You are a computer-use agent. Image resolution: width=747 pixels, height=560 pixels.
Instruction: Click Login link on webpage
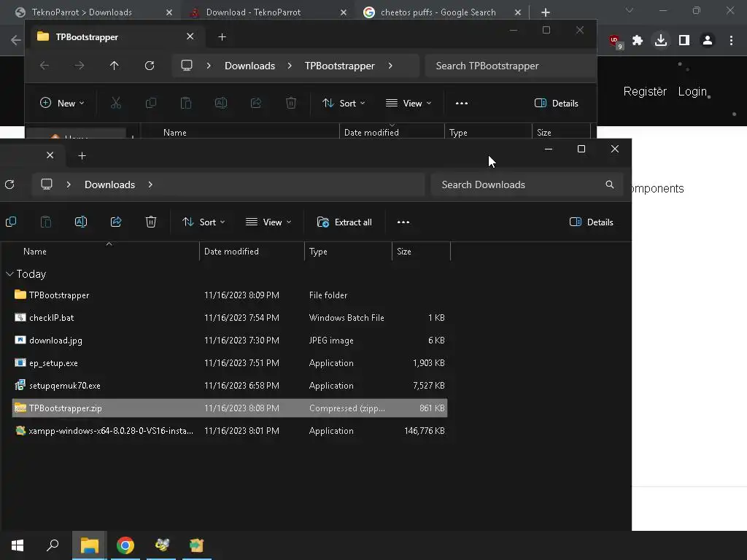coord(692,91)
